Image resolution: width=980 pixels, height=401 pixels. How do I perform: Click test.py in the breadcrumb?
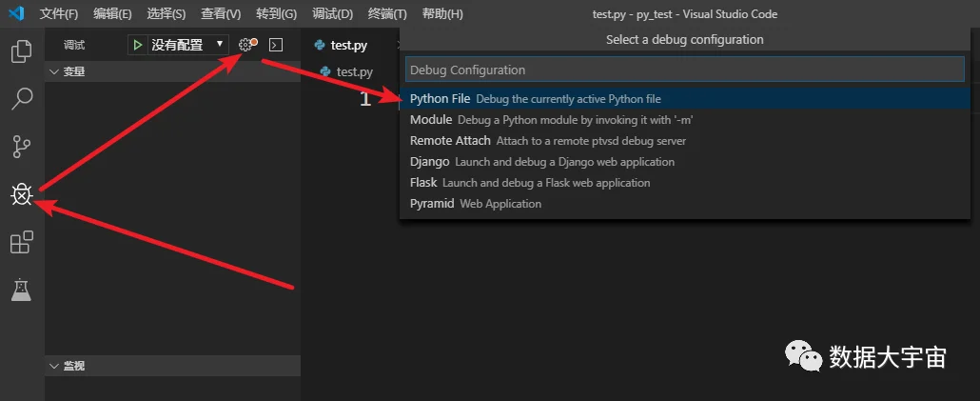click(x=354, y=72)
